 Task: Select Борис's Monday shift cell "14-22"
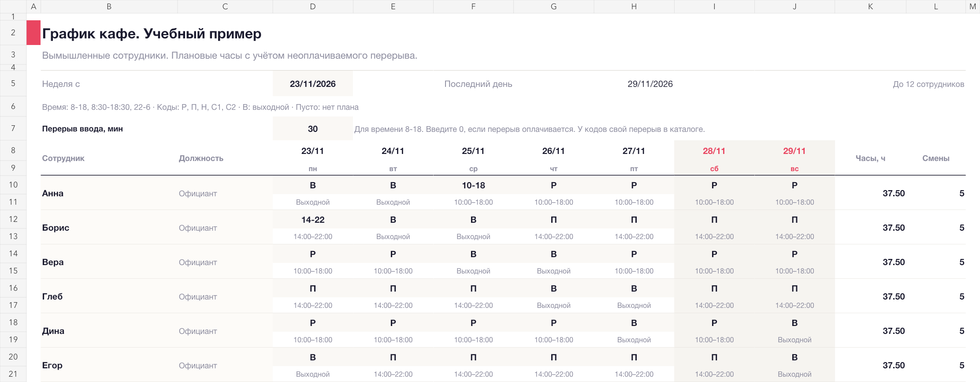(312, 220)
